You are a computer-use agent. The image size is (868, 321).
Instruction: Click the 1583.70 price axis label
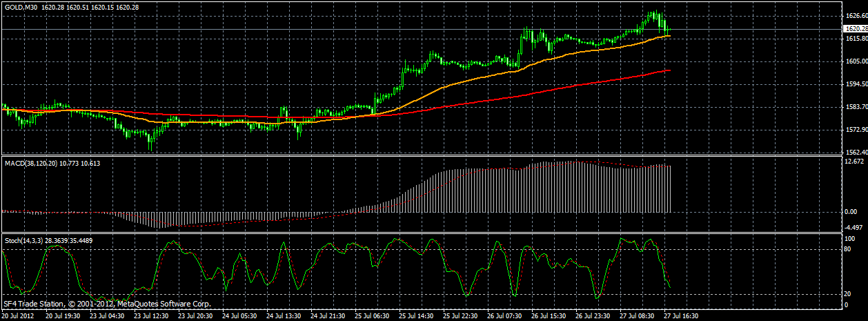click(x=856, y=107)
